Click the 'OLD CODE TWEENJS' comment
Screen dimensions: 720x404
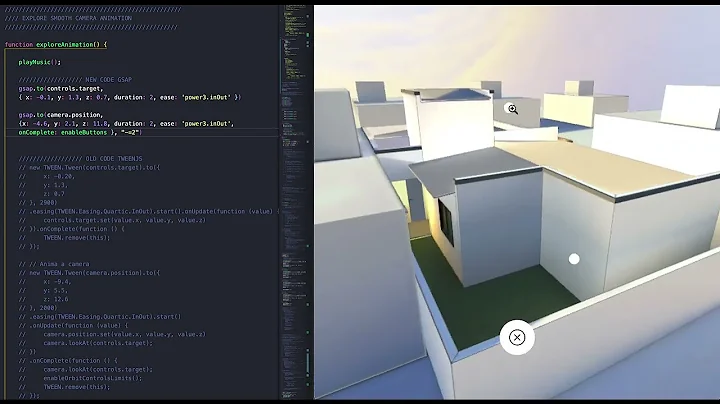click(x=114, y=159)
